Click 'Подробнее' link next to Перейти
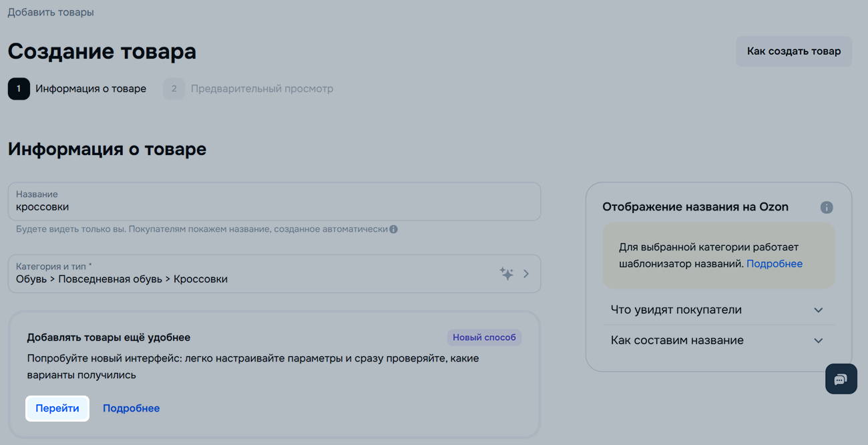Viewport: 868px width, 445px height. pyautogui.click(x=131, y=408)
